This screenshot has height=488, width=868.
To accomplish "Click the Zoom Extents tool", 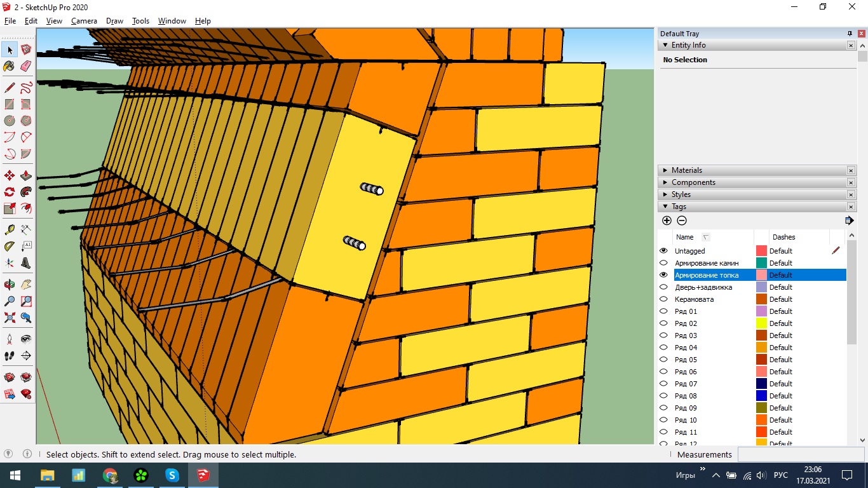I will click(10, 318).
